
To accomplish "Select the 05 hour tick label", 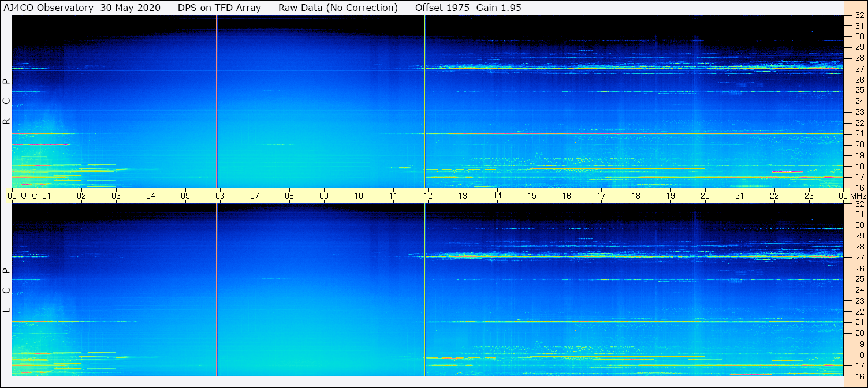I will tap(185, 196).
